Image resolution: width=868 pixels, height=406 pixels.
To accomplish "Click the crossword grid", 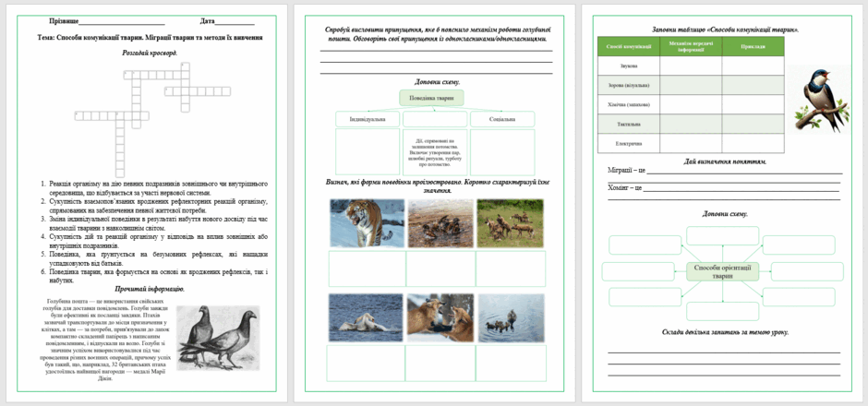I will [152, 120].
